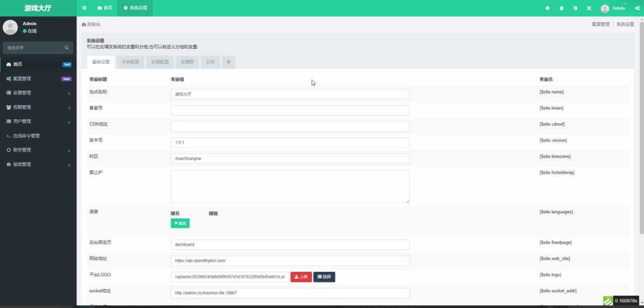The height and width of the screenshot is (308, 644).
Task: Expand the 彩票管理 sidebar menu
Action: point(38,93)
